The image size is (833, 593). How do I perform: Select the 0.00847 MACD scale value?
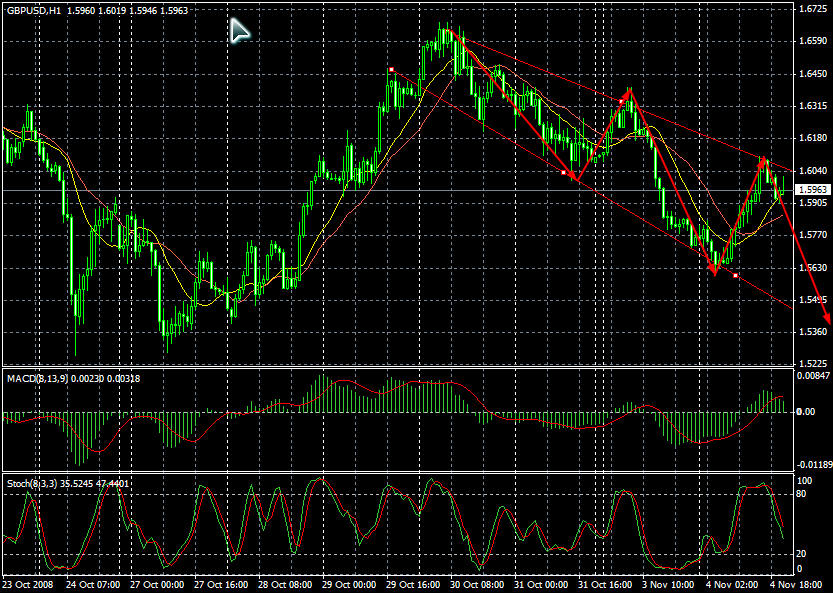click(x=813, y=375)
